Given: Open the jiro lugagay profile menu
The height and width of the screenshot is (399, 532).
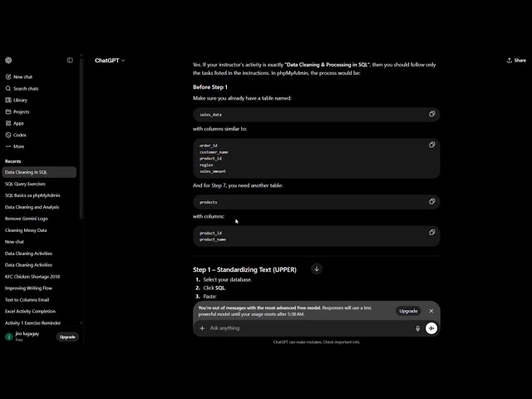Looking at the screenshot, I should click(29, 337).
